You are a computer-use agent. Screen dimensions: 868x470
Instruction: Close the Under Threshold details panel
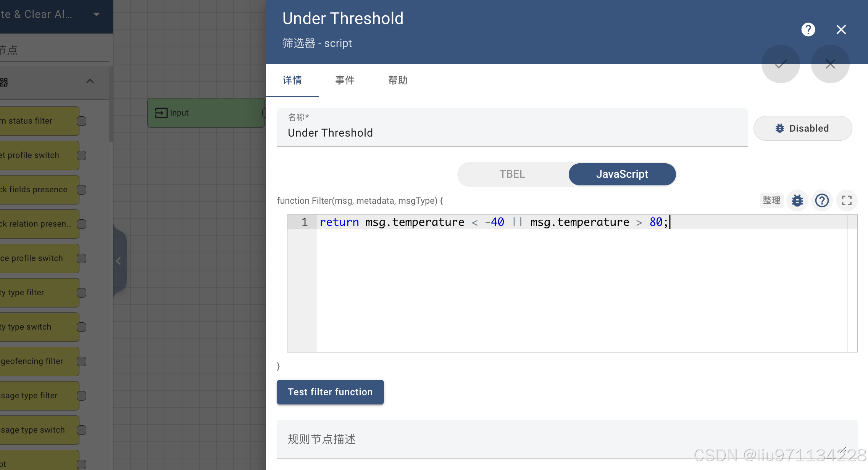[841, 29]
